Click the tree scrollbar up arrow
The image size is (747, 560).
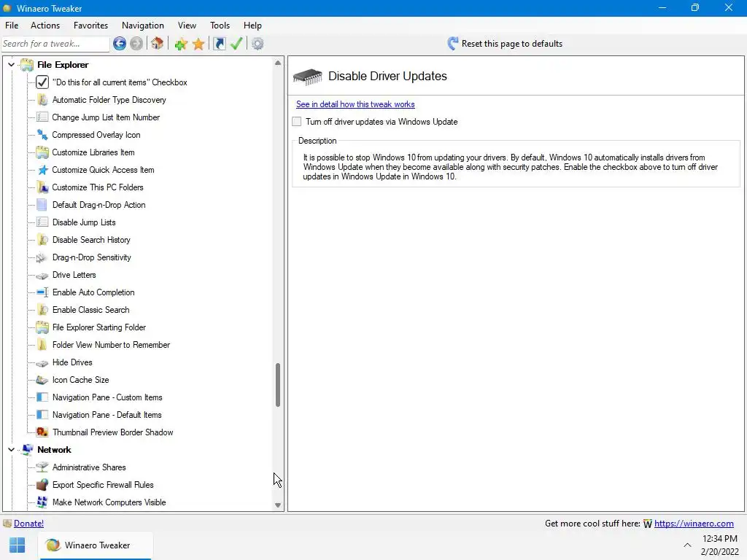click(278, 63)
